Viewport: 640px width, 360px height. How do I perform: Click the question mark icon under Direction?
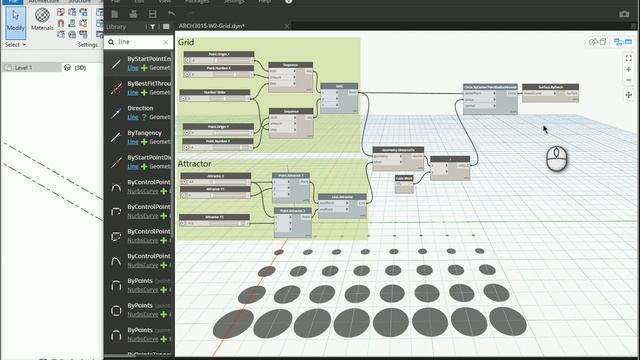(x=144, y=117)
